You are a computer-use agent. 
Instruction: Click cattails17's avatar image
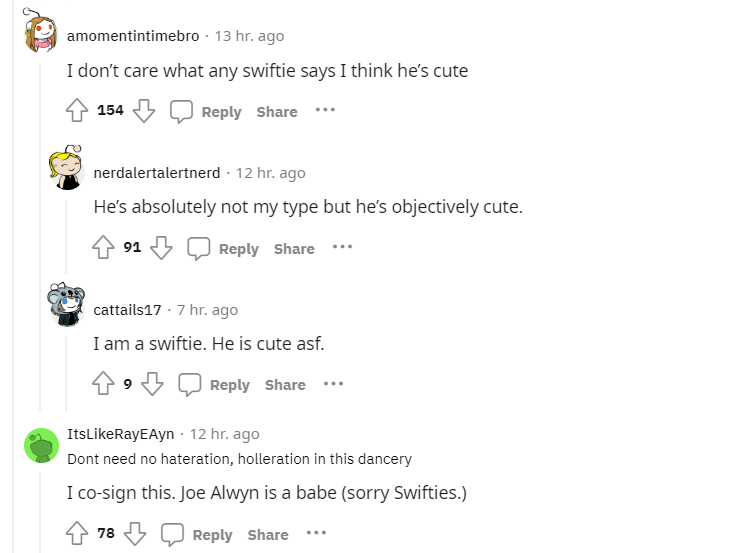coord(67,304)
